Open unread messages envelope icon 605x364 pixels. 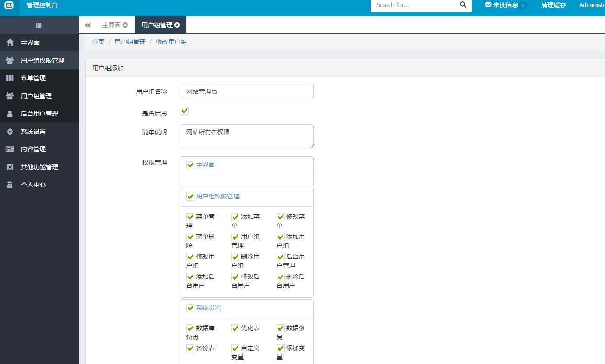point(488,5)
